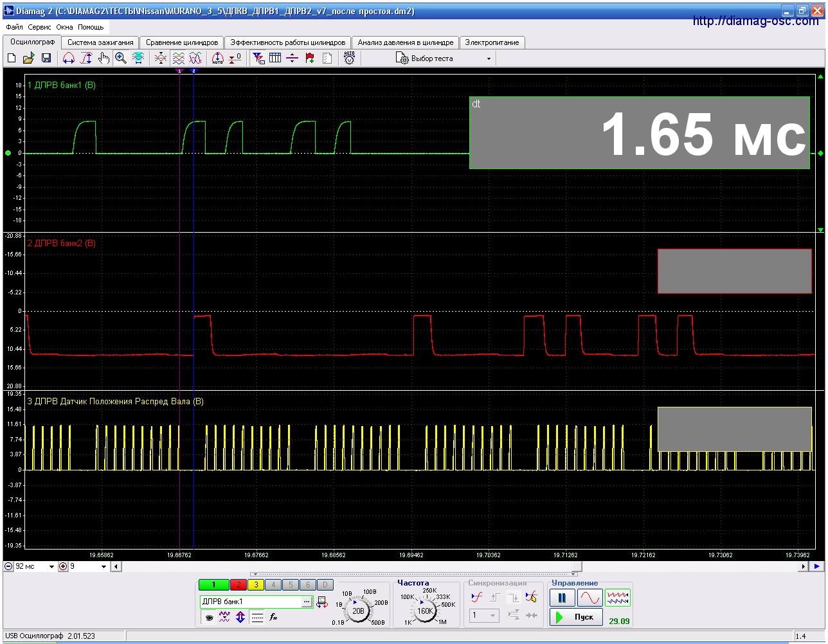
Task: Create a new file with the blank page icon
Action: coord(12,58)
